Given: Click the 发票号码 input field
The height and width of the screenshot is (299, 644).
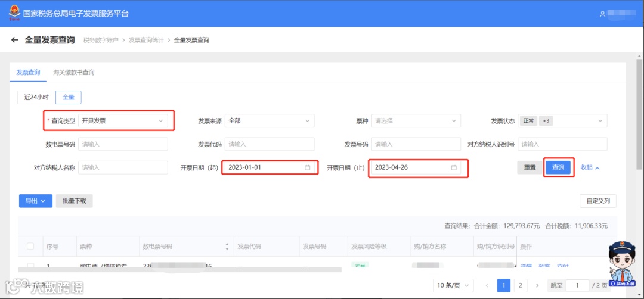Looking at the screenshot, I should tap(416, 144).
